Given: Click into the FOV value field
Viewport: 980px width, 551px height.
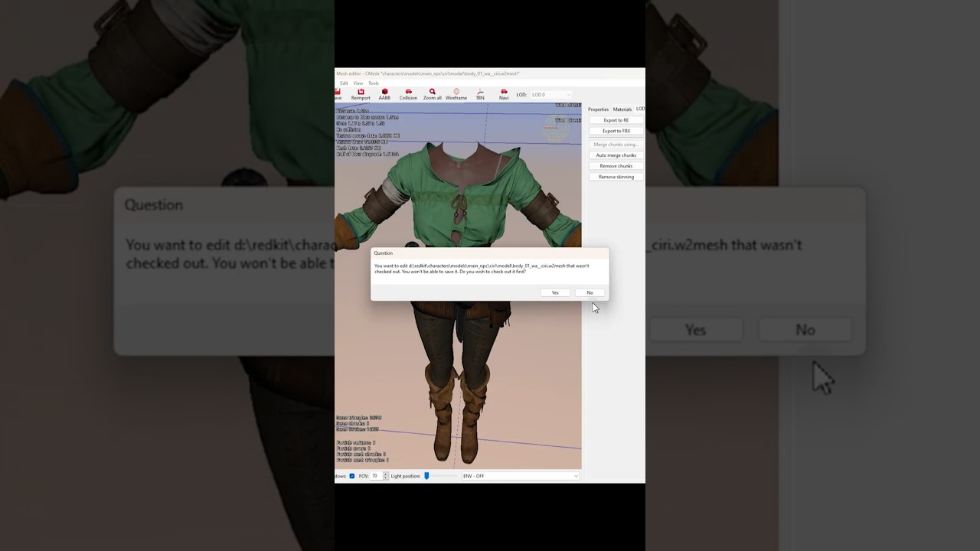Looking at the screenshot, I should coord(376,476).
